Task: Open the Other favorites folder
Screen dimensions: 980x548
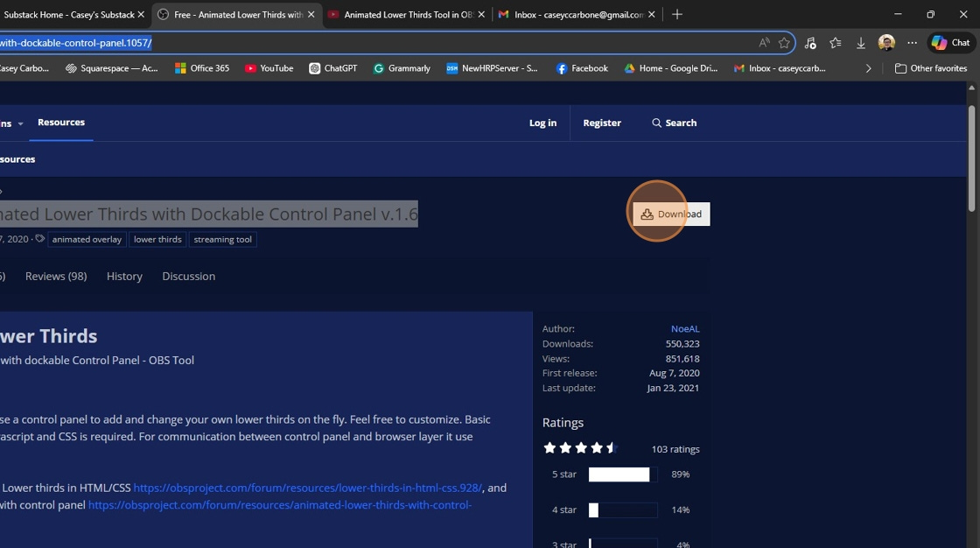Action: [x=931, y=68]
